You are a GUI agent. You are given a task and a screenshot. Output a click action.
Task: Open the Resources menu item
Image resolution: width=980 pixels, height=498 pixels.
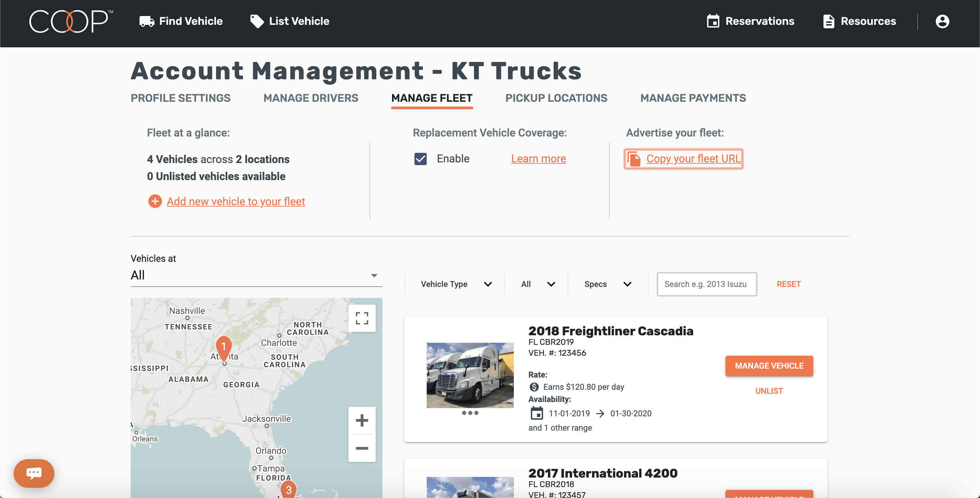click(860, 21)
